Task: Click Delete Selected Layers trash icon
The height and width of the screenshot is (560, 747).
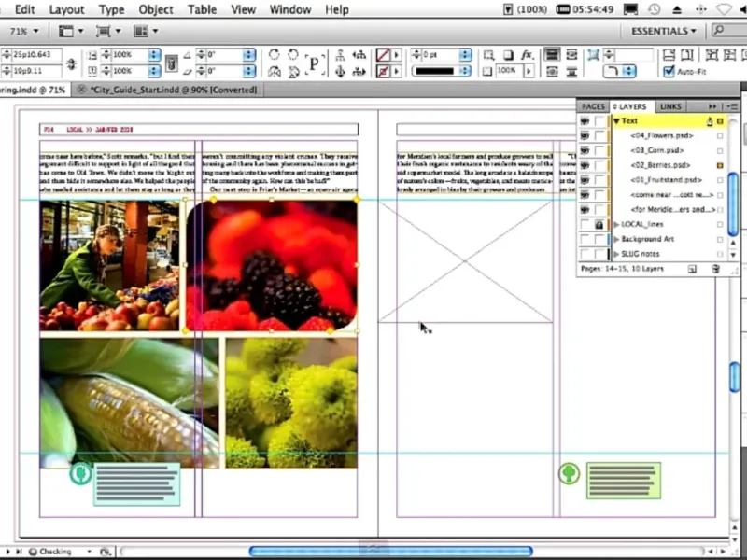Action: tap(715, 269)
